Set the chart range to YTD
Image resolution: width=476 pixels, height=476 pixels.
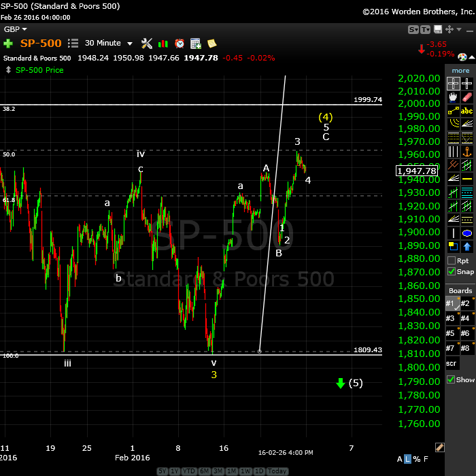(189, 471)
